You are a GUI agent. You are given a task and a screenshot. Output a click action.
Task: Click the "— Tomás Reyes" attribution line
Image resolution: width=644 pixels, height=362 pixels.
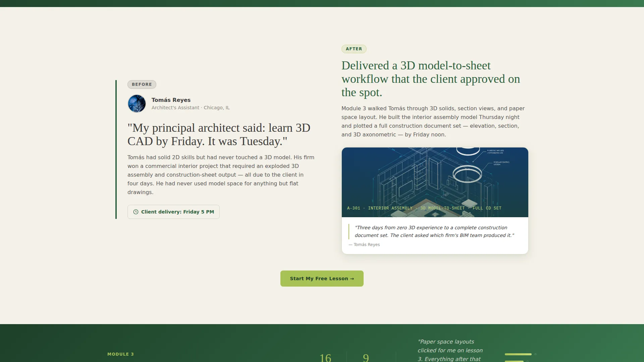point(364,245)
